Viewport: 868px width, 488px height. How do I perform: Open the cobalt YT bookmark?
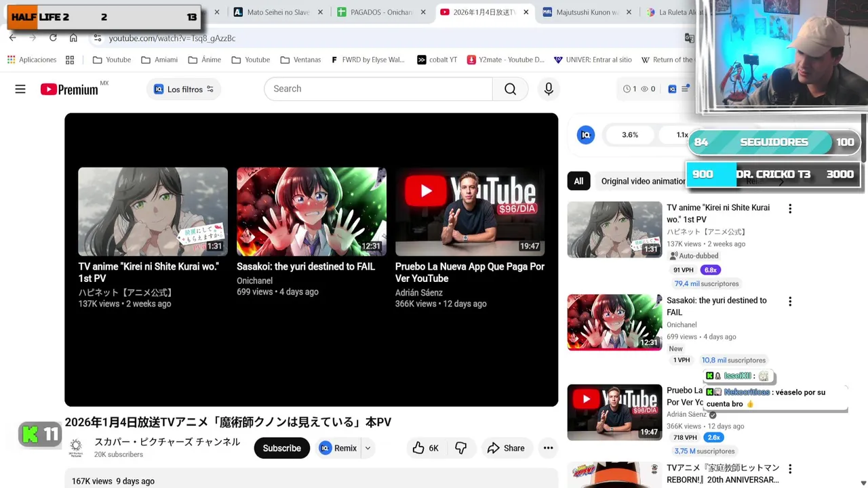point(437,60)
